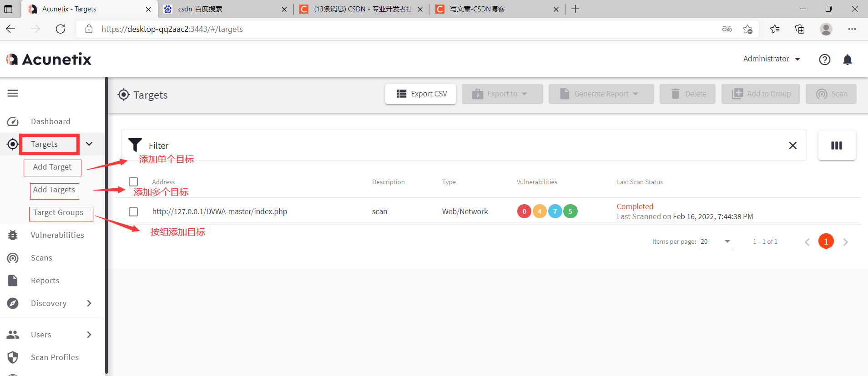Click the translate page icon in address bar
This screenshot has height=376, width=868.
click(727, 29)
